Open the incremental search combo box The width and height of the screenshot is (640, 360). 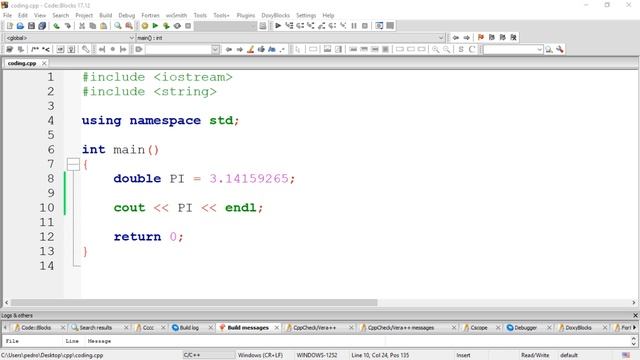[183, 49]
